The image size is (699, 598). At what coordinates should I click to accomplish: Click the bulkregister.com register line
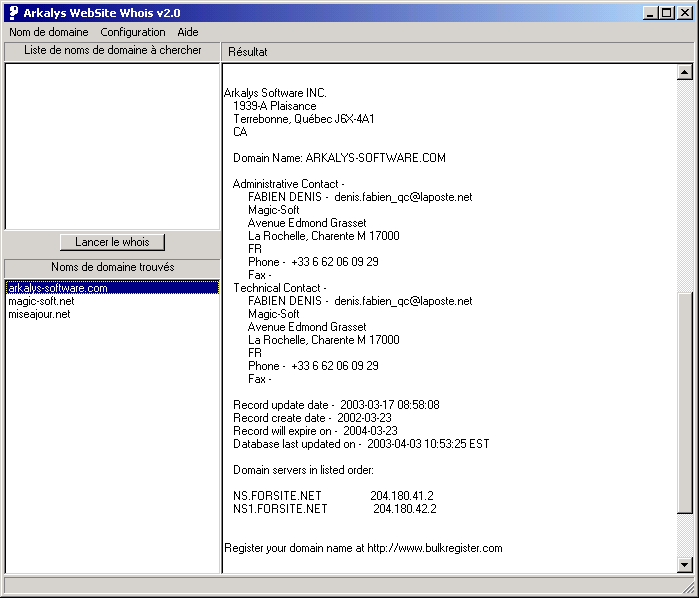coord(363,548)
